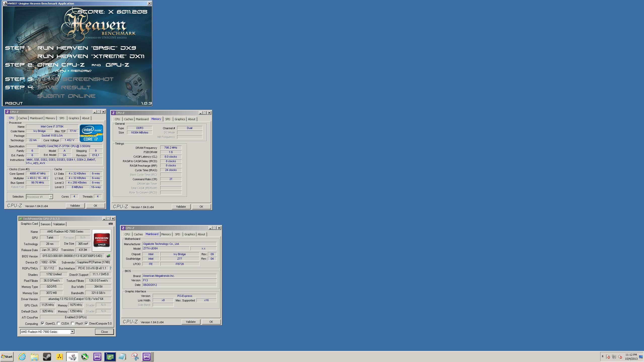This screenshot has height=362, width=644.
Task: Click Run Heaven "Basic" DX9
Action: [x=87, y=48]
